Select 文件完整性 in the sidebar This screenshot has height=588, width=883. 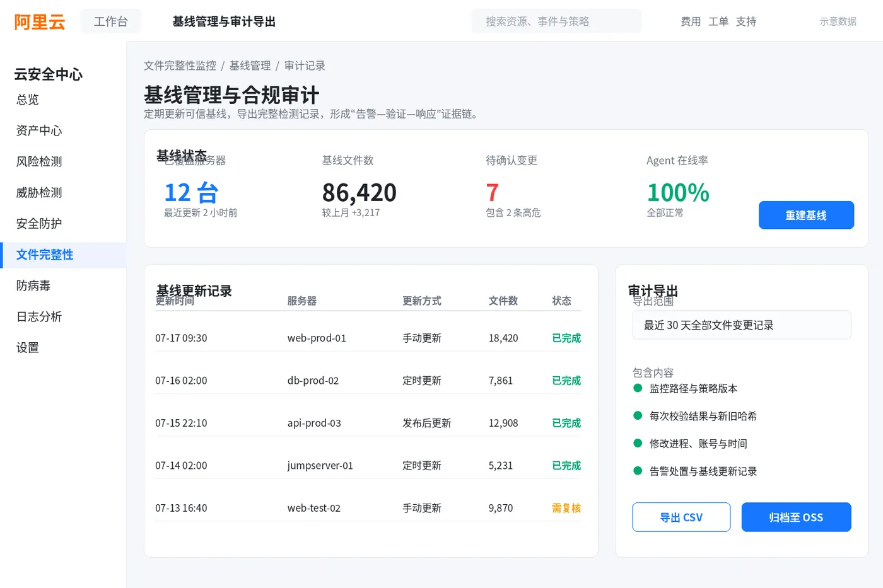[x=63, y=255]
